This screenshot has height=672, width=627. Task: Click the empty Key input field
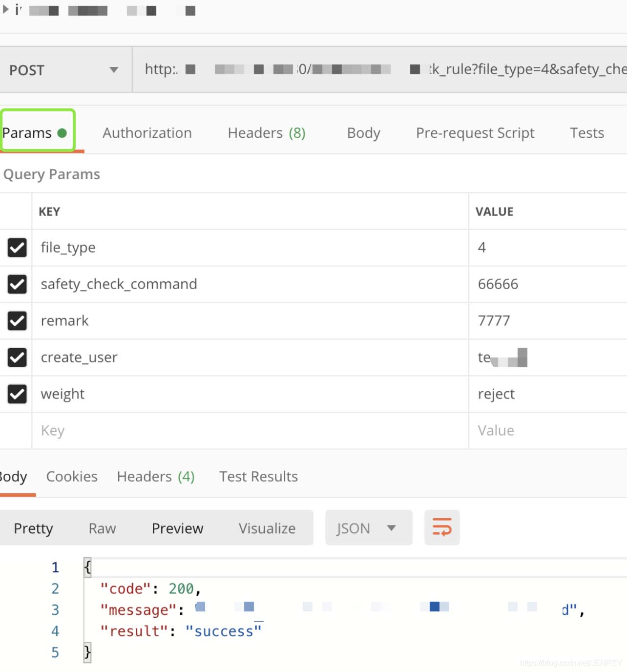244,430
